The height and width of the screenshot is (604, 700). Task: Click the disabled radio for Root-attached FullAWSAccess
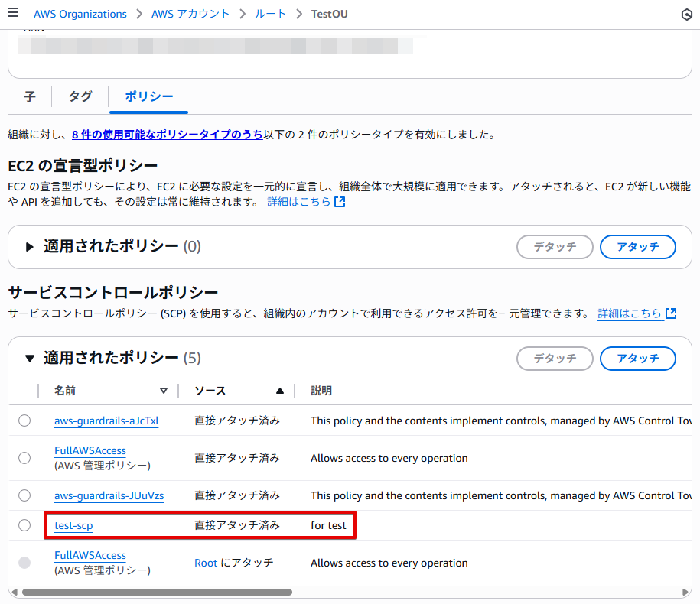24,563
